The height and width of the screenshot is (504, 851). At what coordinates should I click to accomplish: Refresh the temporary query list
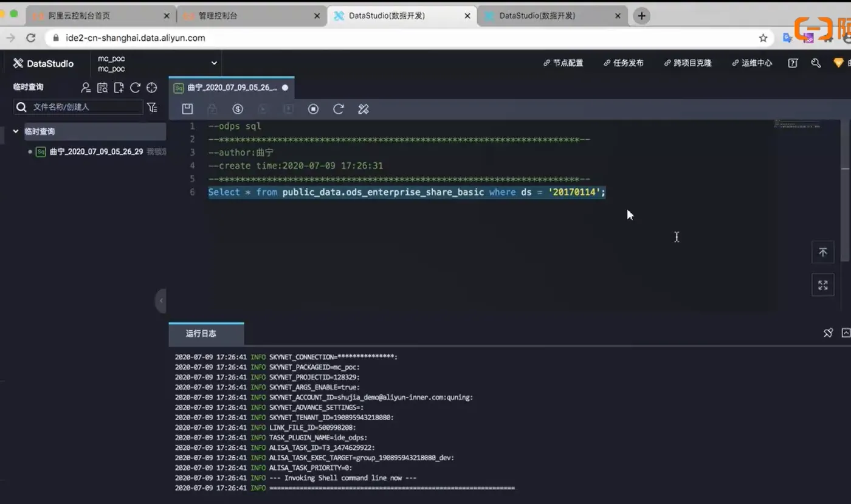(135, 88)
